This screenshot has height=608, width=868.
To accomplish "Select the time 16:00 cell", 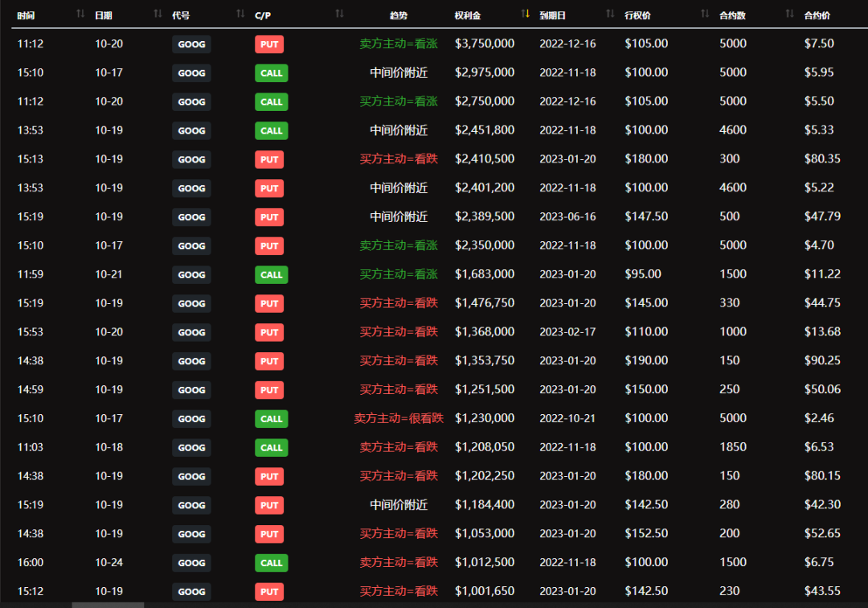I will click(31, 562).
